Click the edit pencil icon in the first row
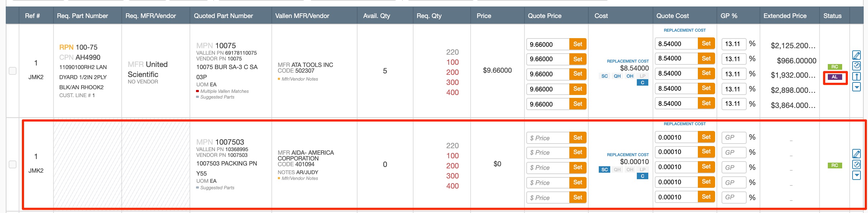The width and height of the screenshot is (868, 213). pos(856,55)
